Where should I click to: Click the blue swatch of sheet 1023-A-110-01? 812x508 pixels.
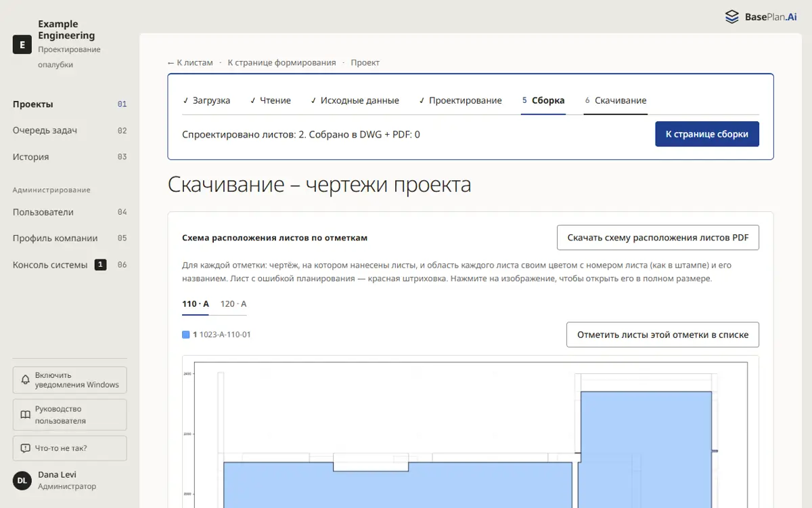186,335
